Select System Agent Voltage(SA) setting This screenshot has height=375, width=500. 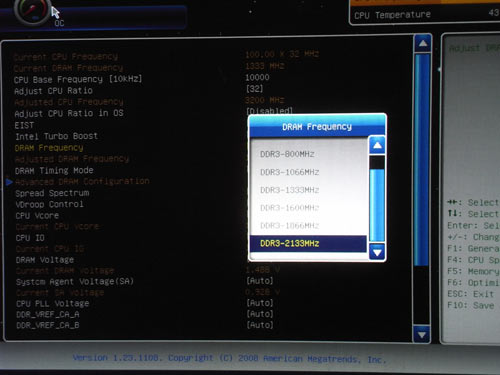pos(75,282)
